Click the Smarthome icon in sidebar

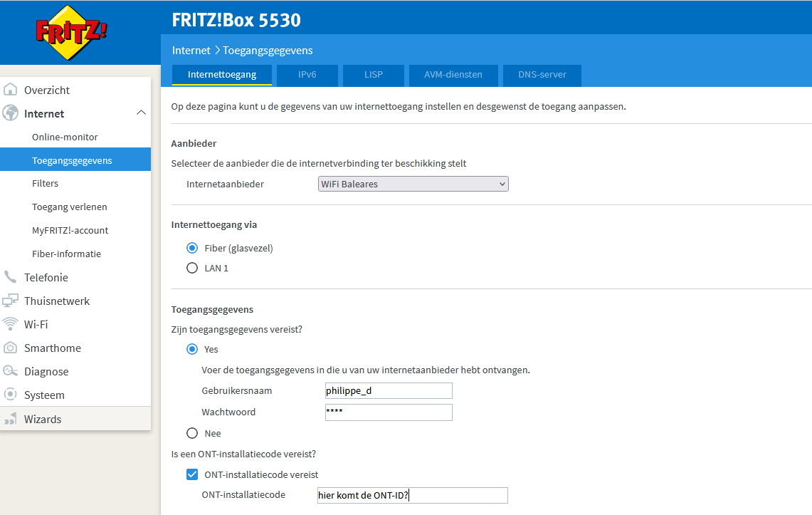11,348
